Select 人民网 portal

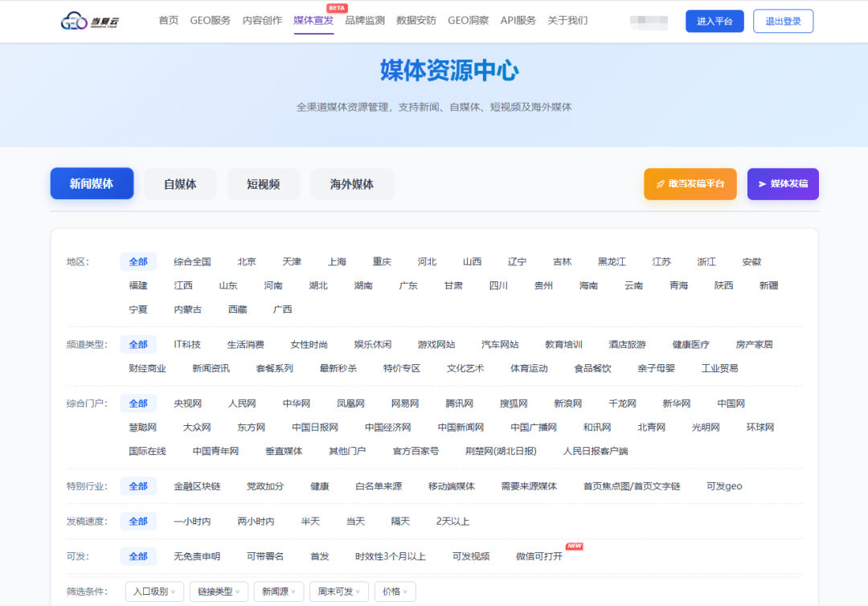(x=242, y=403)
